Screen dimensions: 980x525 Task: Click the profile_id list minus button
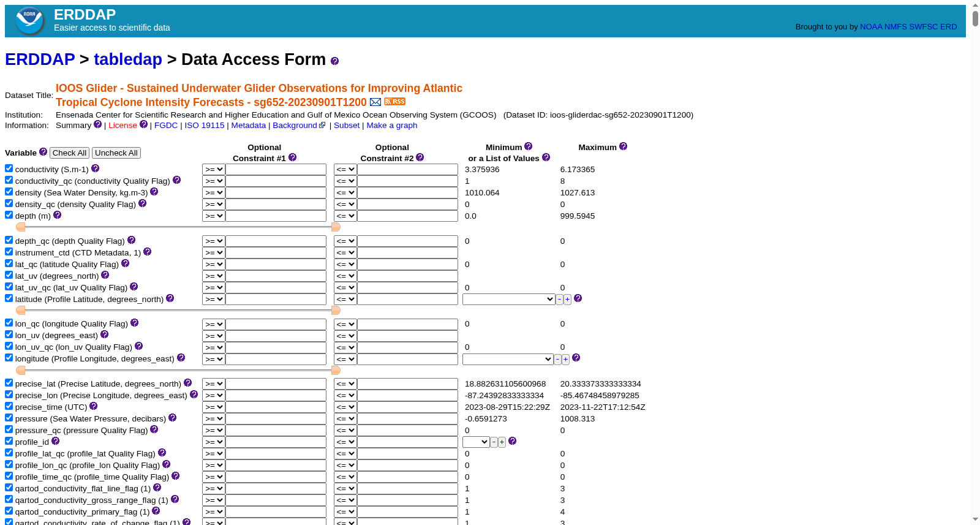[x=494, y=442]
